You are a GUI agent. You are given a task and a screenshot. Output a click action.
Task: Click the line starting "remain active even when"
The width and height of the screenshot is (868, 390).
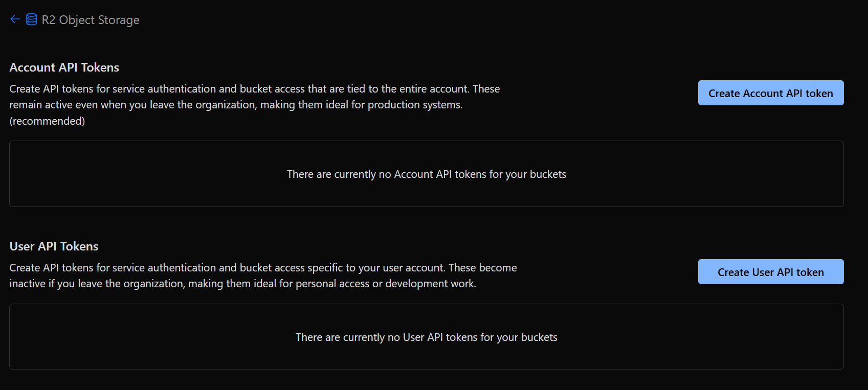[x=236, y=105]
